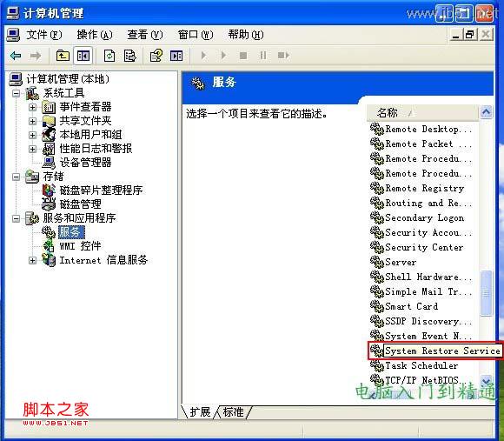This screenshot has height=441, width=504.
Task: Open the 查看(V) menu
Action: tap(144, 35)
